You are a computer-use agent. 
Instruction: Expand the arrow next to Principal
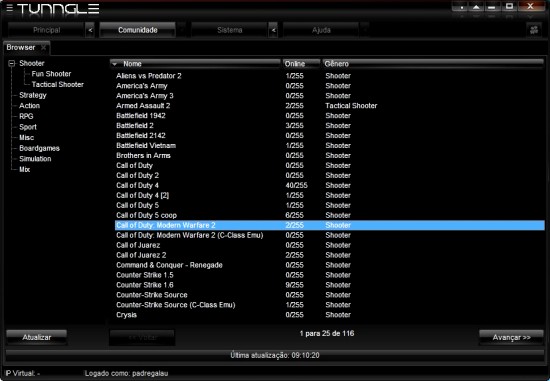tap(90, 30)
